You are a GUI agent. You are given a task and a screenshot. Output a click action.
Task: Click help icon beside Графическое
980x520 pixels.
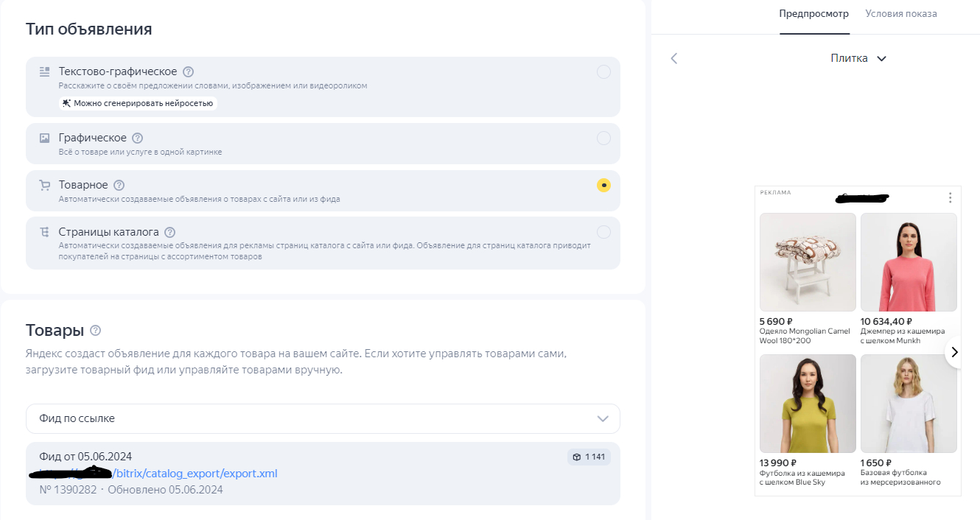(x=137, y=138)
